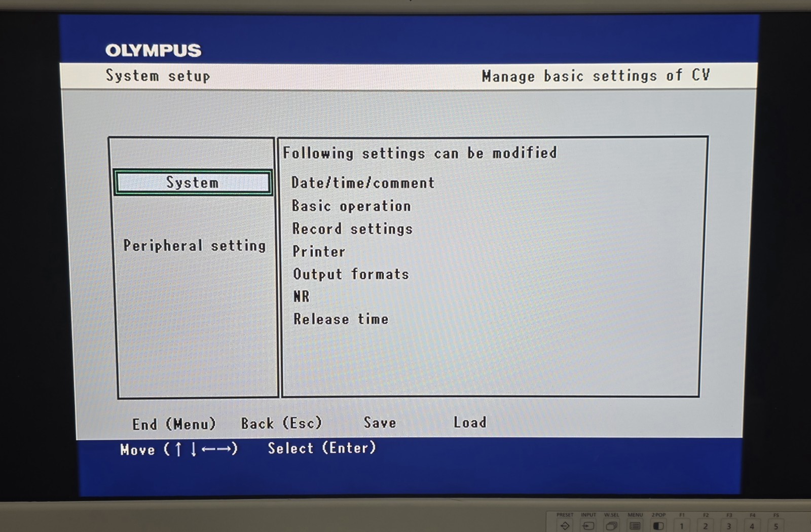Tap the PRESET monitor button
Viewport: 811px width, 532px height.
pyautogui.click(x=565, y=525)
